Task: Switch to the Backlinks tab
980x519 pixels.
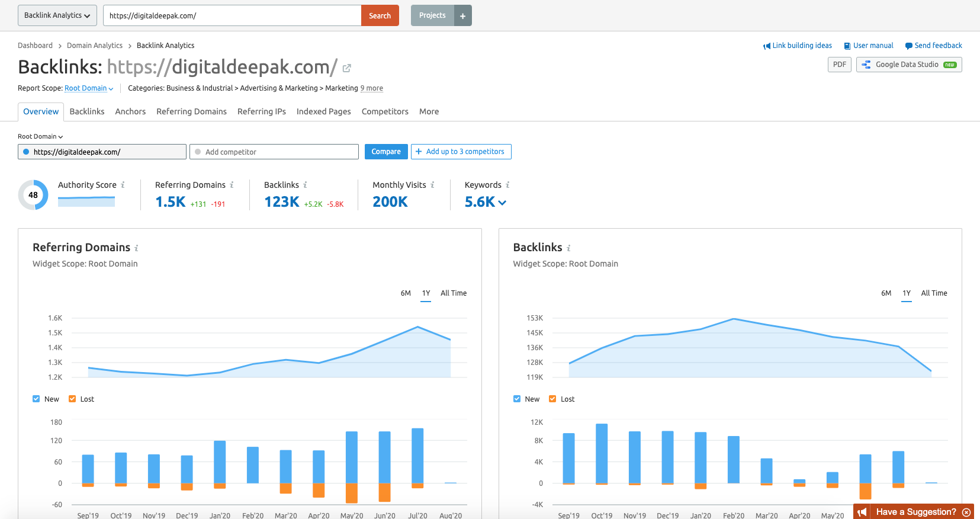Action: click(87, 111)
